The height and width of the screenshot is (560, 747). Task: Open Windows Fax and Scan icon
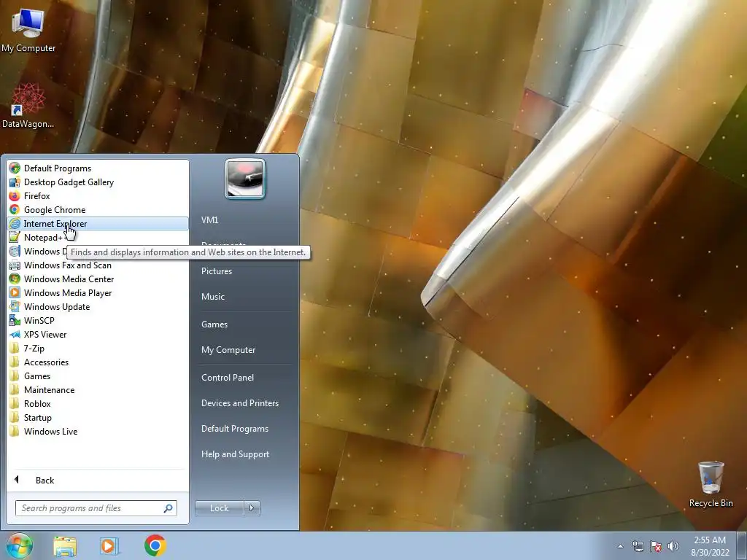[x=15, y=265]
